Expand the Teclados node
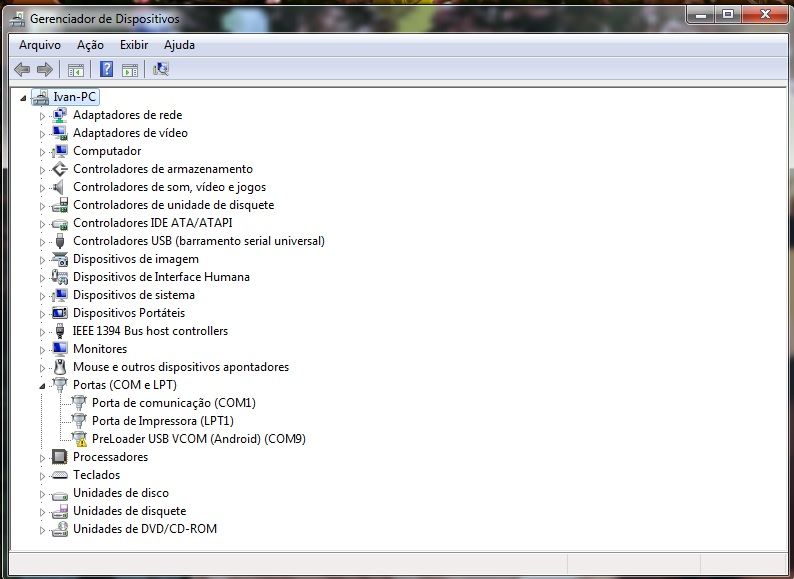The image size is (794, 579). pos(42,476)
